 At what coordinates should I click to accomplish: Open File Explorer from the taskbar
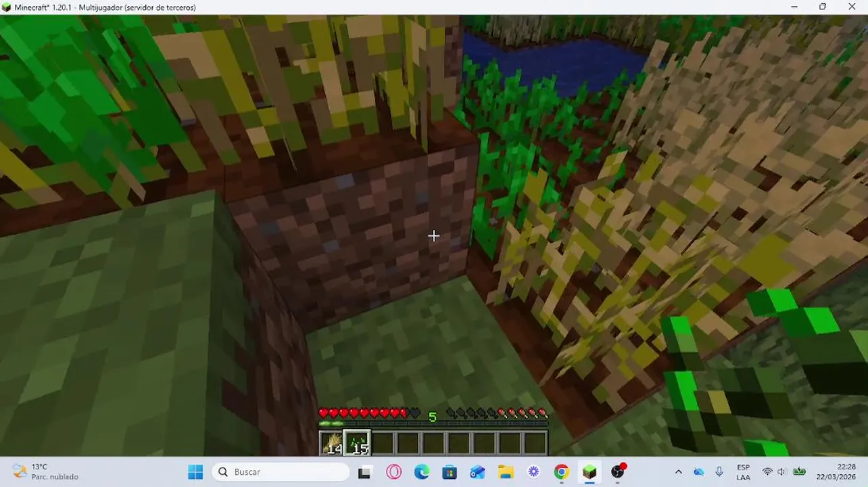coord(506,471)
